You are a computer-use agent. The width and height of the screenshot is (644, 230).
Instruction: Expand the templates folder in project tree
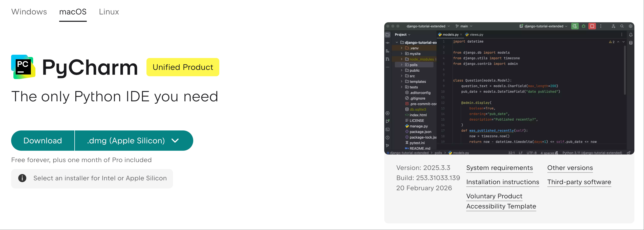401,82
